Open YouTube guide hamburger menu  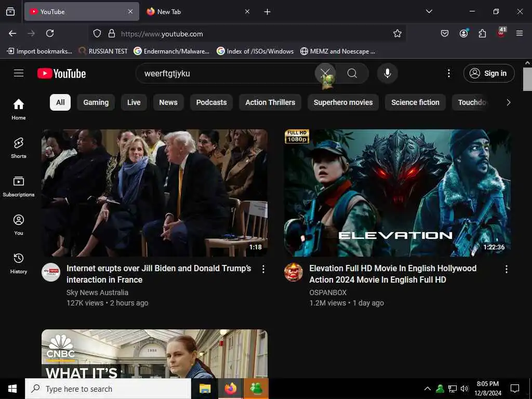click(x=19, y=73)
